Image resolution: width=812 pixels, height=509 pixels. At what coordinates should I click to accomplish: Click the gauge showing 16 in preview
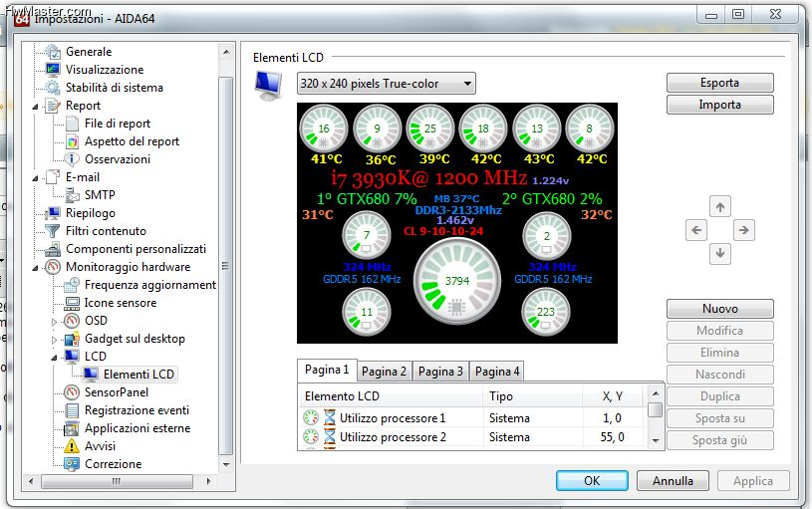pyautogui.click(x=324, y=128)
